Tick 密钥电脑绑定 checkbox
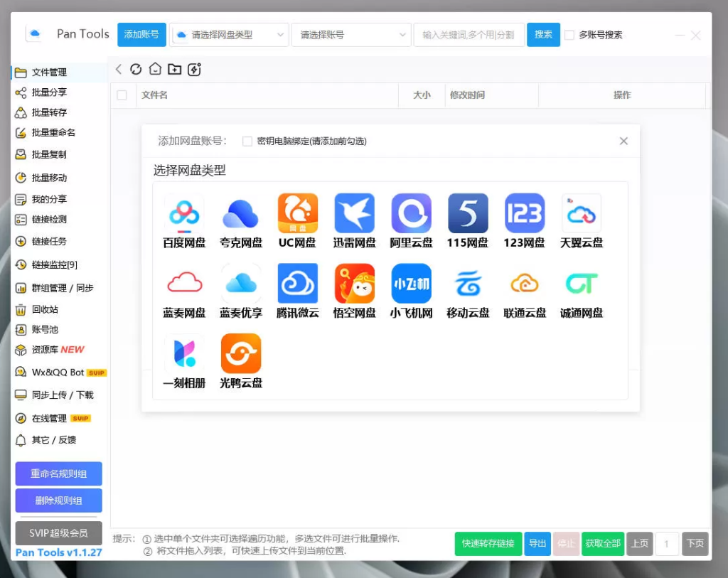Screen dimensions: 728x578 [247, 141]
